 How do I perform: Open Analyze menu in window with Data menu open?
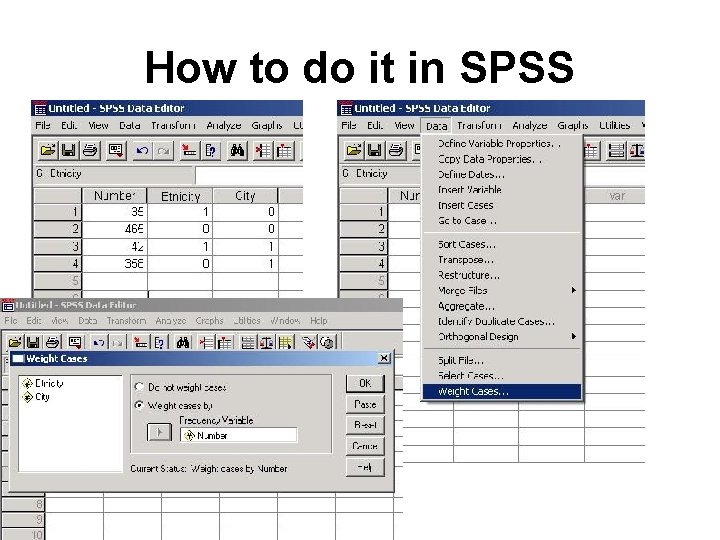point(529,125)
